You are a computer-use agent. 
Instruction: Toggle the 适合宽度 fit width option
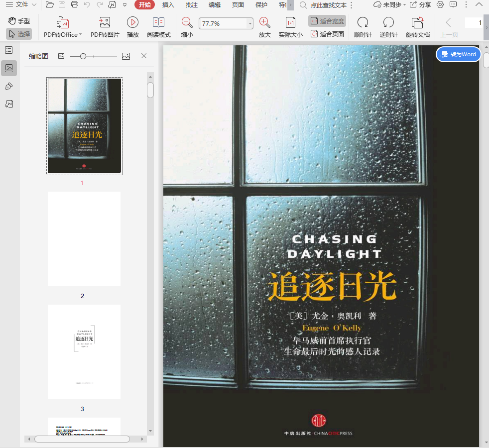pyautogui.click(x=327, y=21)
